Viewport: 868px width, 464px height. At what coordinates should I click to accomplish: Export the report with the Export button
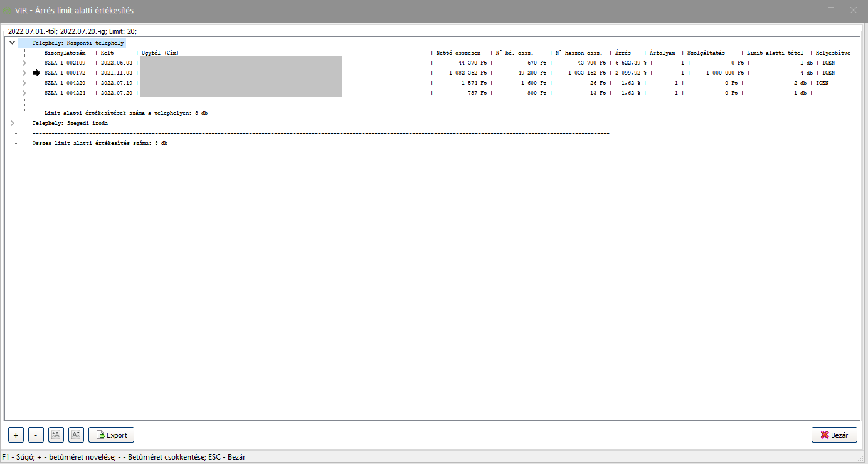point(112,435)
